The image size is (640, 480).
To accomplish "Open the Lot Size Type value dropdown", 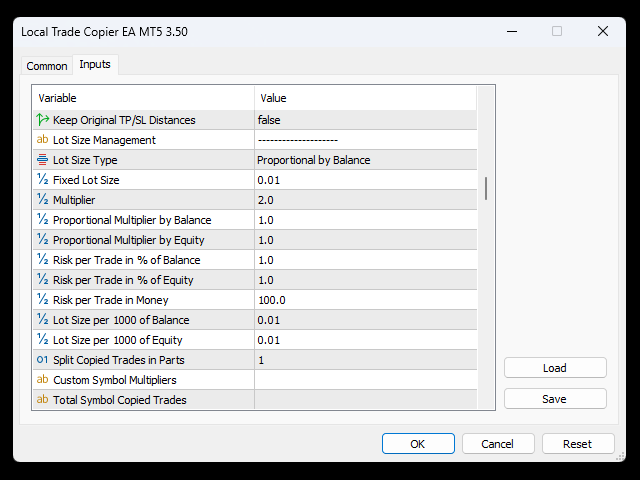I will [x=366, y=160].
